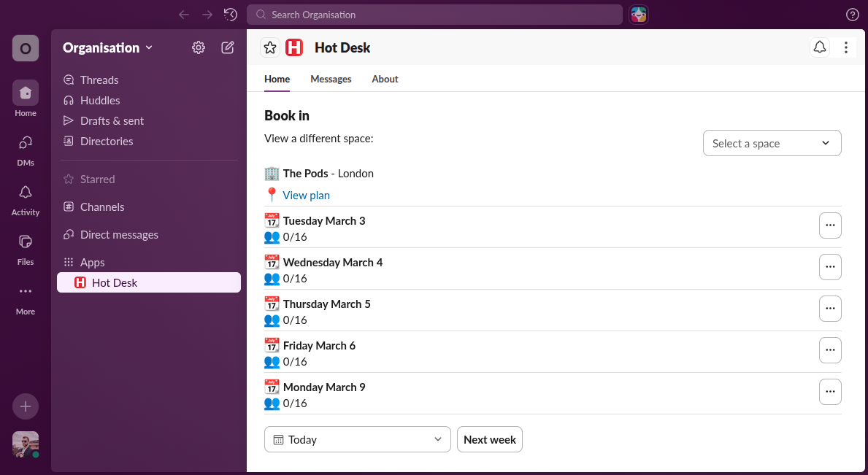The width and height of the screenshot is (868, 475).
Task: Open View plan link for The Pods
Action: [306, 195]
